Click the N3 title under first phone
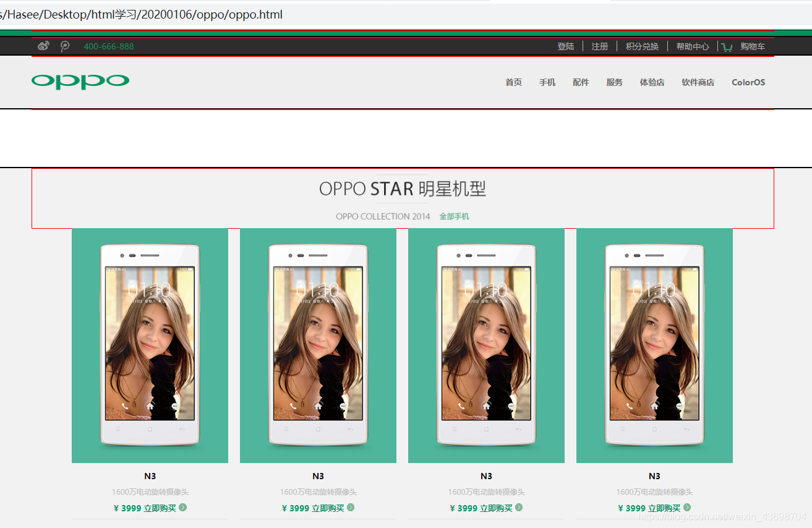 point(150,476)
